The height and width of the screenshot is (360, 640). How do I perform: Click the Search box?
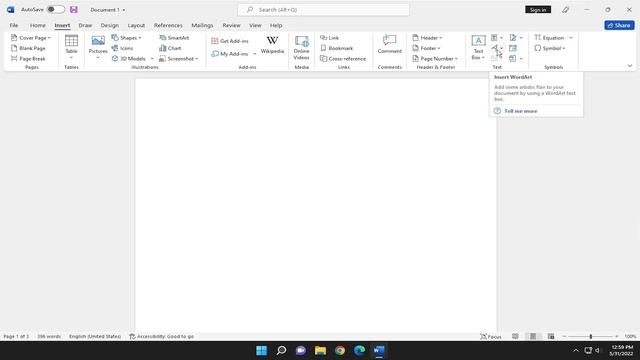[x=323, y=9]
